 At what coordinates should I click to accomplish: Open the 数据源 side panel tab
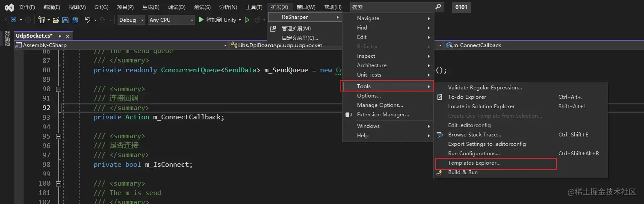7,38
